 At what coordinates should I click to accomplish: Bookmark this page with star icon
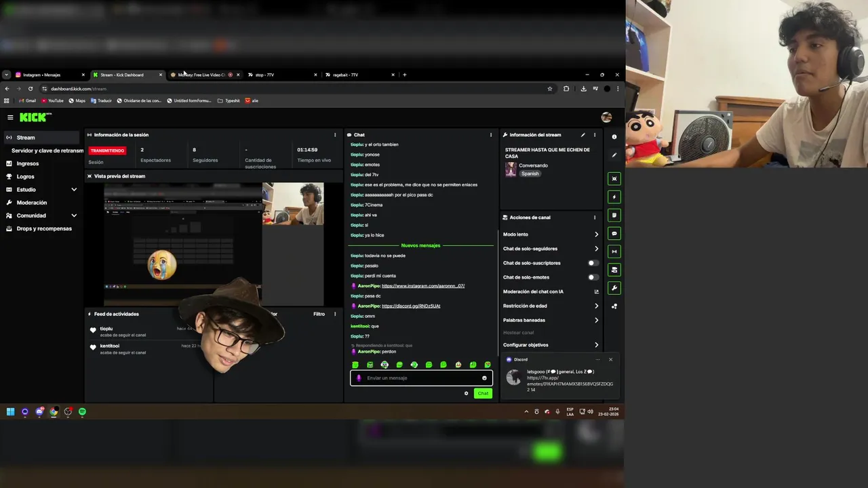coord(550,89)
